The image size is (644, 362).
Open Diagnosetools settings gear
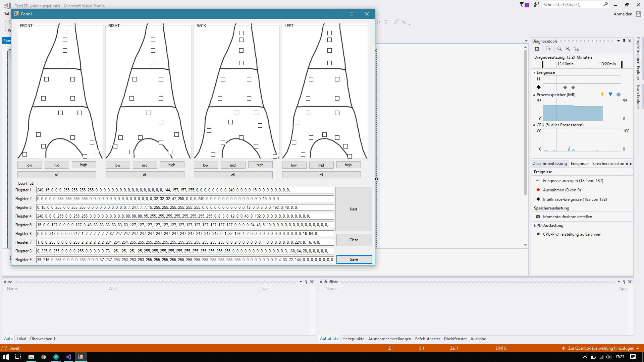(537, 49)
